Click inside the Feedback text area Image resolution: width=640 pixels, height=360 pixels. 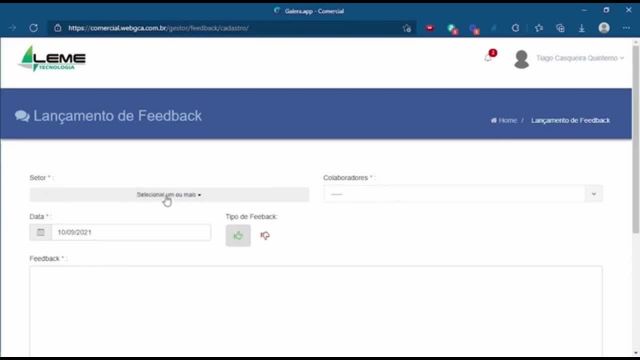(316, 311)
